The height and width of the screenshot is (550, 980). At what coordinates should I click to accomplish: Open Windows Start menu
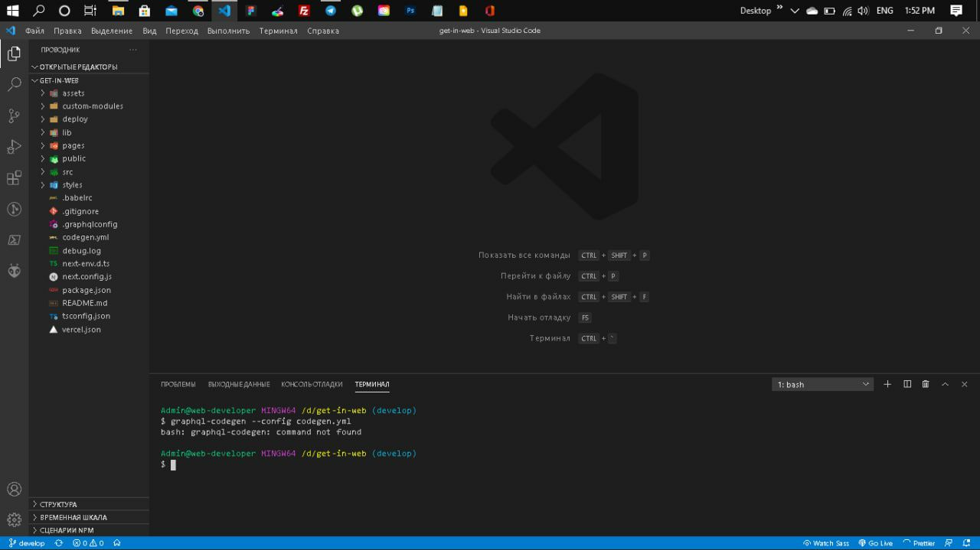[x=12, y=11]
